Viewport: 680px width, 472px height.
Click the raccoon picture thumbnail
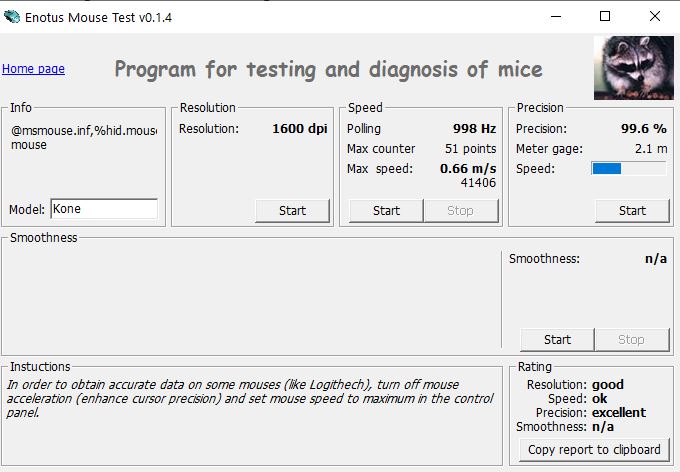tap(633, 68)
